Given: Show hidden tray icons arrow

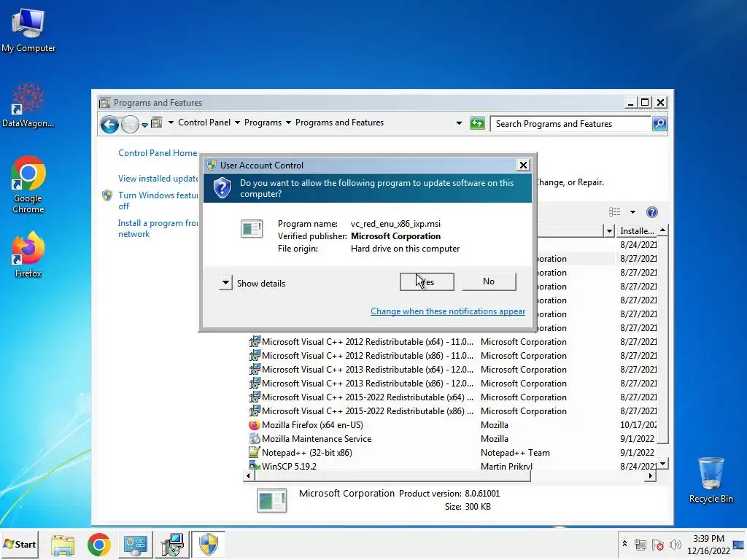Looking at the screenshot, I should click(624, 544).
